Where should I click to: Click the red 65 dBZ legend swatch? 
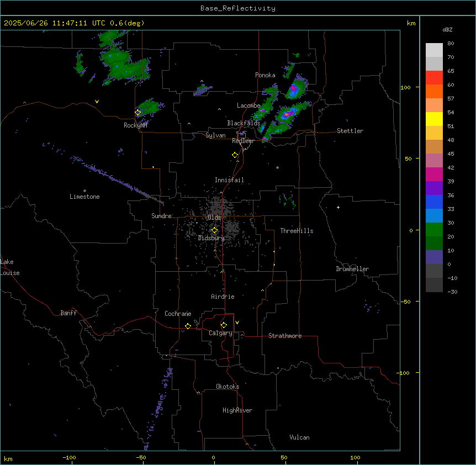(x=434, y=78)
